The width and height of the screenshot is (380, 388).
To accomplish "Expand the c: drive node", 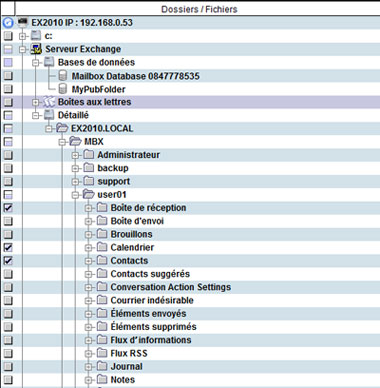I will (x=22, y=36).
